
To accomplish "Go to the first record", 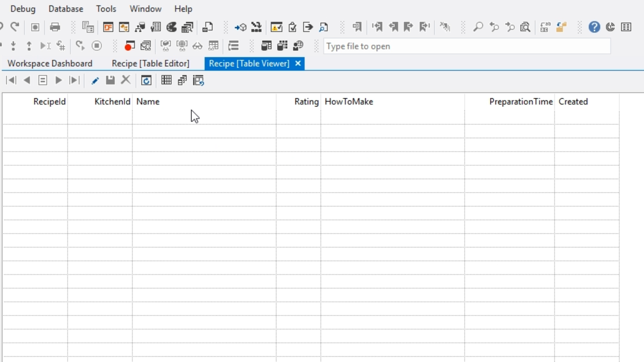I will tap(11, 80).
